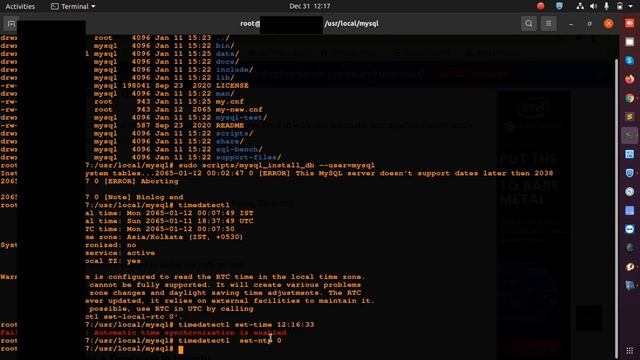
Task: Open the Terminal app menu in top bar
Action: tap(73, 6)
